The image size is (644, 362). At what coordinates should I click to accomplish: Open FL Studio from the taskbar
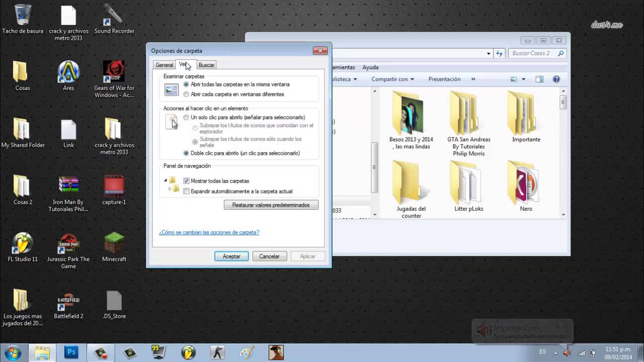[188, 352]
